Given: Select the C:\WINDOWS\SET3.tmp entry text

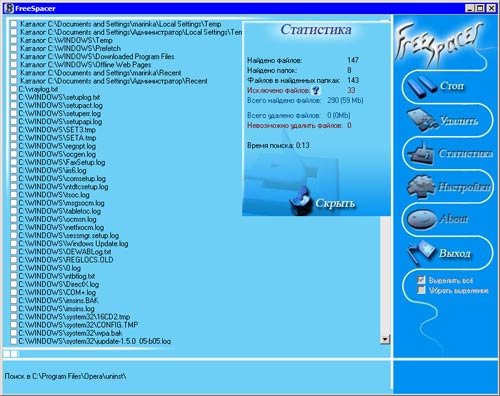Looking at the screenshot, I should pyautogui.click(x=57, y=130).
